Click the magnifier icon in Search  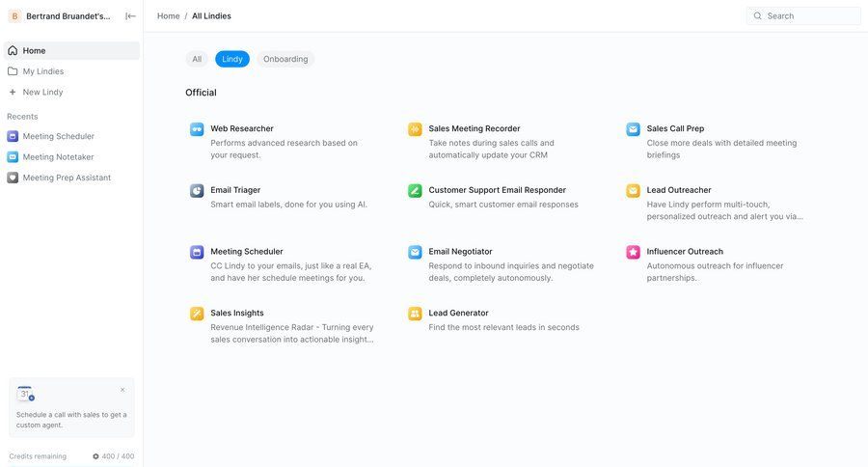point(758,16)
